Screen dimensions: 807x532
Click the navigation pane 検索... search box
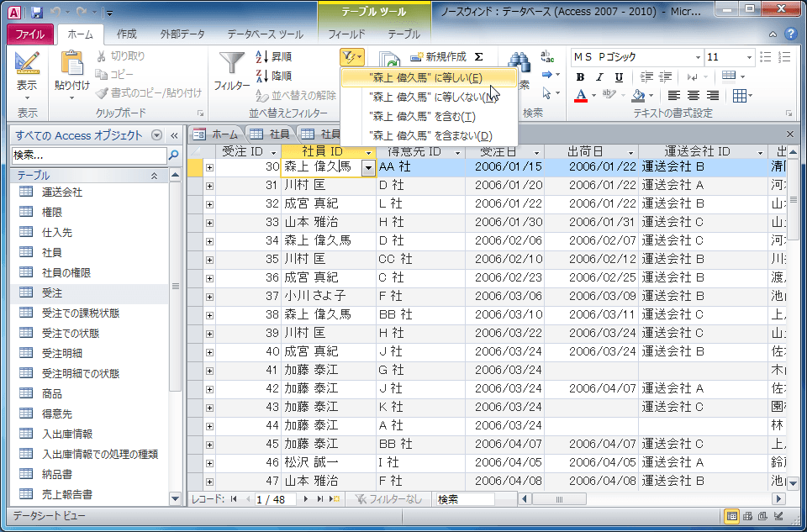click(89, 155)
